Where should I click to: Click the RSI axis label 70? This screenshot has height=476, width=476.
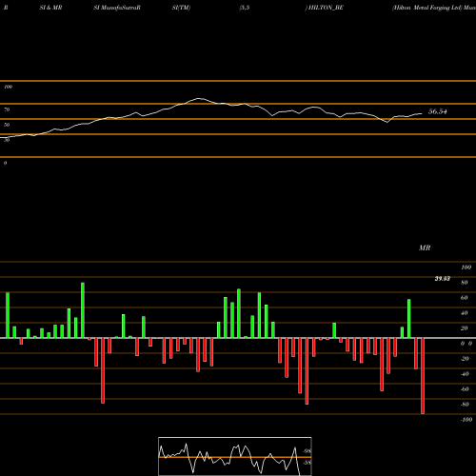click(7, 109)
